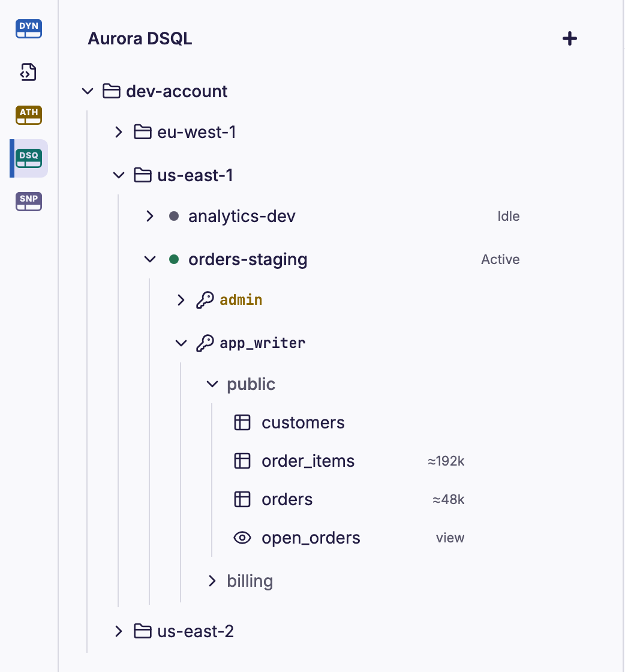Open the code file sidebar icon
Image resolution: width=625 pixels, height=672 pixels.
pos(29,72)
